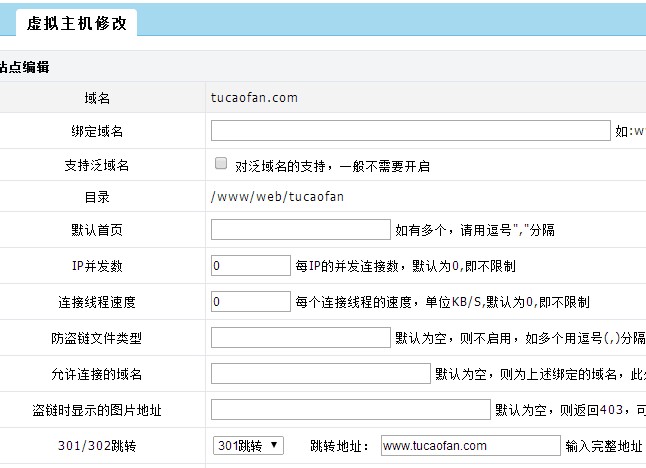Click the 绑定域名 input field
This screenshot has width=646, height=468.
point(410,131)
